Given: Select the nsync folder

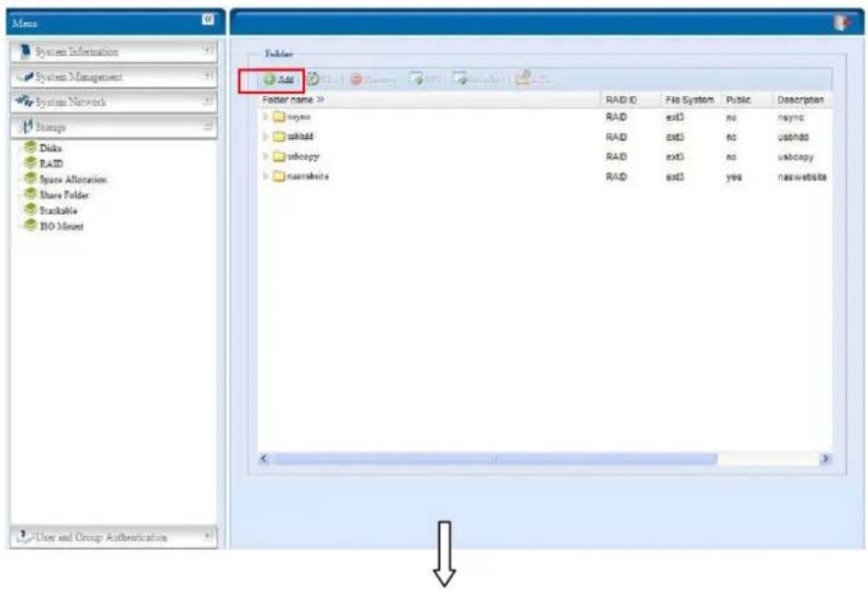Looking at the screenshot, I should [292, 117].
